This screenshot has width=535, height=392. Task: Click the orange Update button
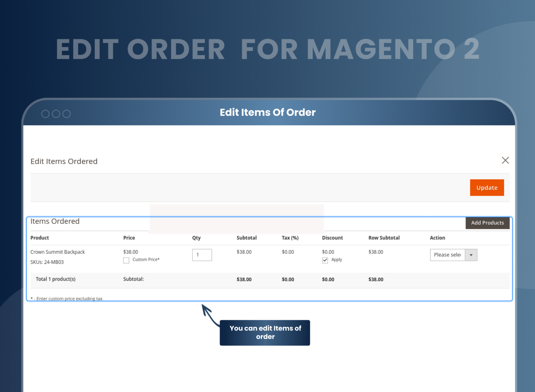pyautogui.click(x=487, y=188)
